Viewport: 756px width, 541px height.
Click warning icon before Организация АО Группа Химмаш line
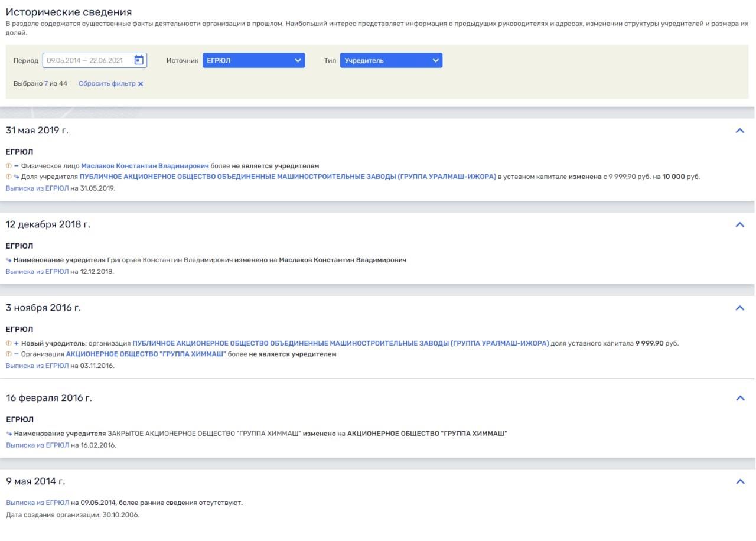8,354
